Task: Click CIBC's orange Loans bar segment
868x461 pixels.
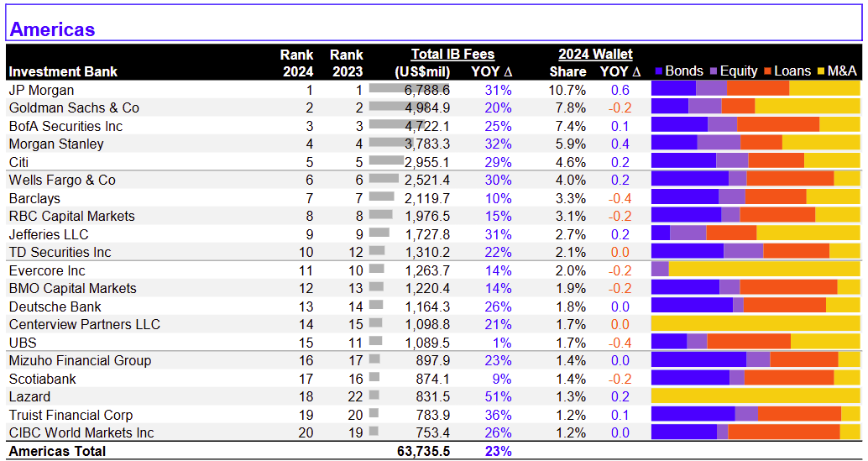Action: [784, 432]
